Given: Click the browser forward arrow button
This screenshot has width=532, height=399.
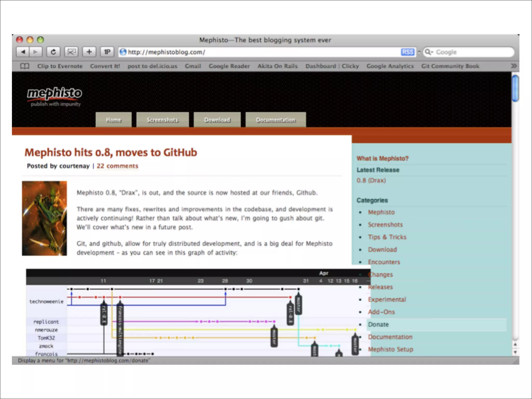Looking at the screenshot, I should coord(35,52).
